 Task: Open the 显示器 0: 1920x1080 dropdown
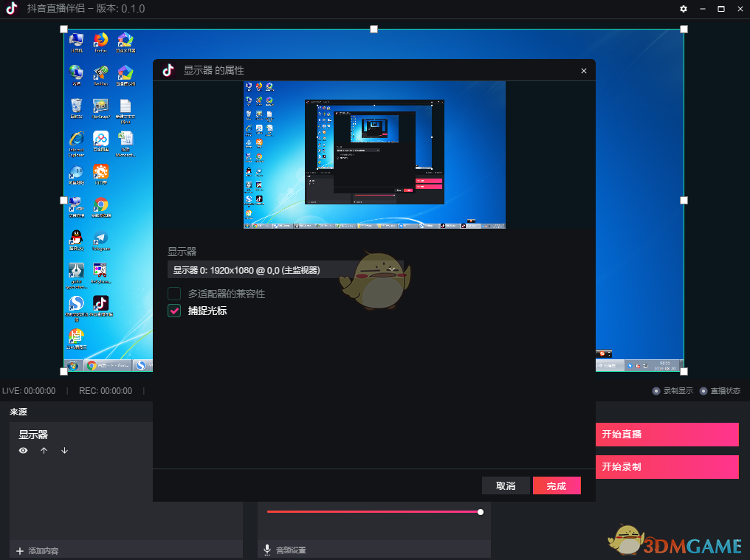point(286,270)
